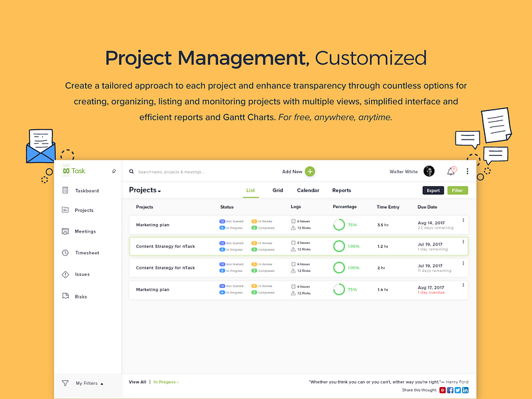The image size is (532, 399).
Task: Click the green Filter button
Action: (x=458, y=190)
